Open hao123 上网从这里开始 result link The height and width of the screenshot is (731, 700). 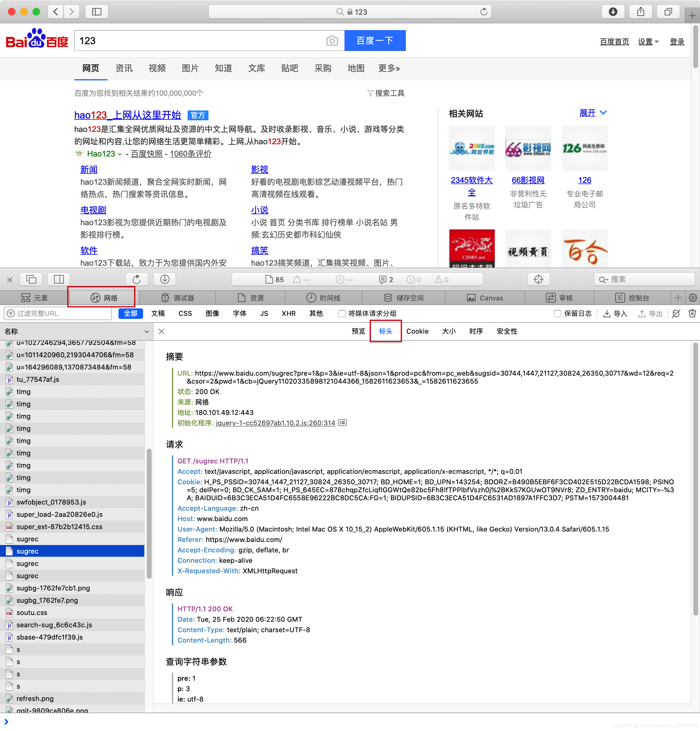(x=127, y=115)
